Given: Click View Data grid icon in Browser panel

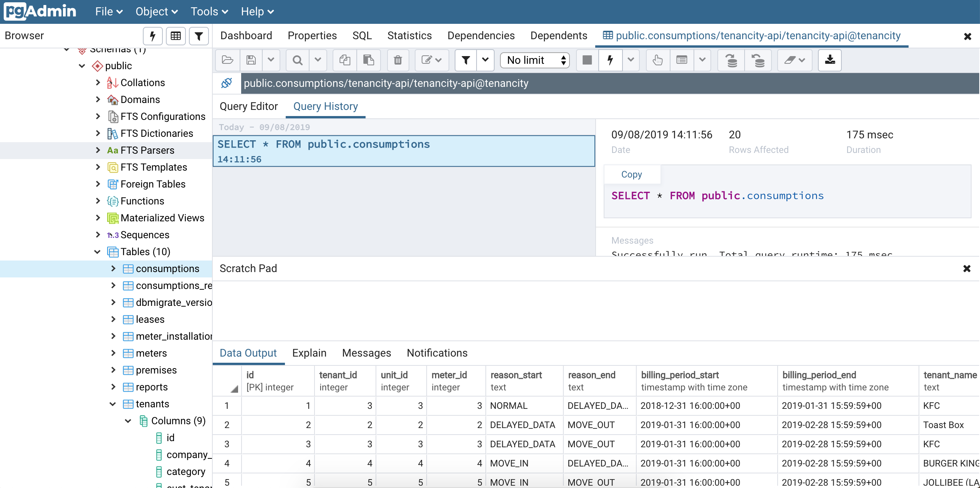Looking at the screenshot, I should point(176,36).
